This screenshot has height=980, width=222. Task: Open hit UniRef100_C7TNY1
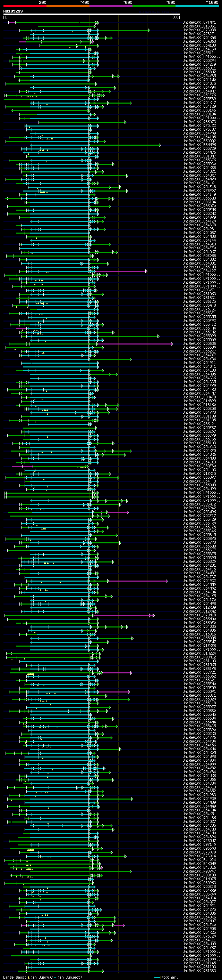click(x=199, y=23)
